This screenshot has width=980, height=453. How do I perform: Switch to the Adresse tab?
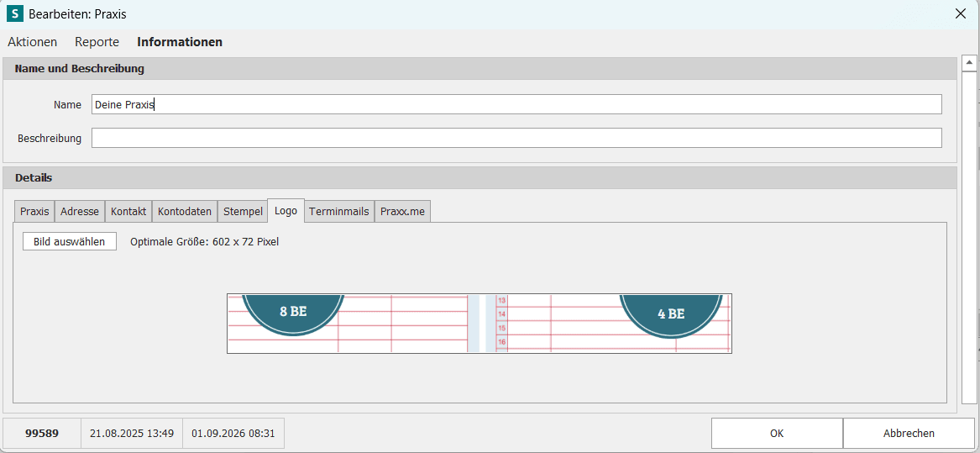pyautogui.click(x=80, y=212)
